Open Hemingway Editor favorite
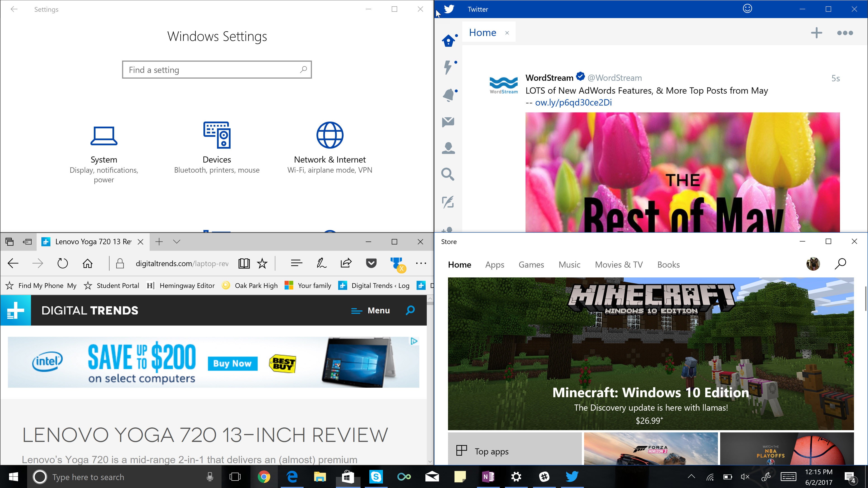The width and height of the screenshot is (868, 488). click(x=181, y=286)
